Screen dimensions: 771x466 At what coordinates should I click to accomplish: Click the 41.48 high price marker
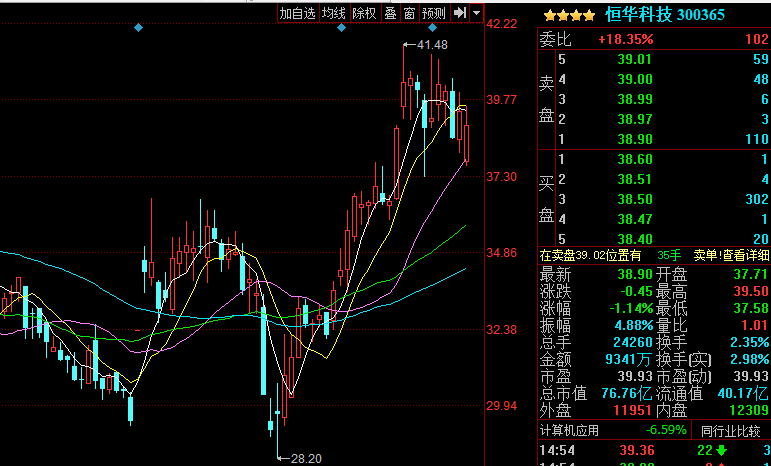432,45
